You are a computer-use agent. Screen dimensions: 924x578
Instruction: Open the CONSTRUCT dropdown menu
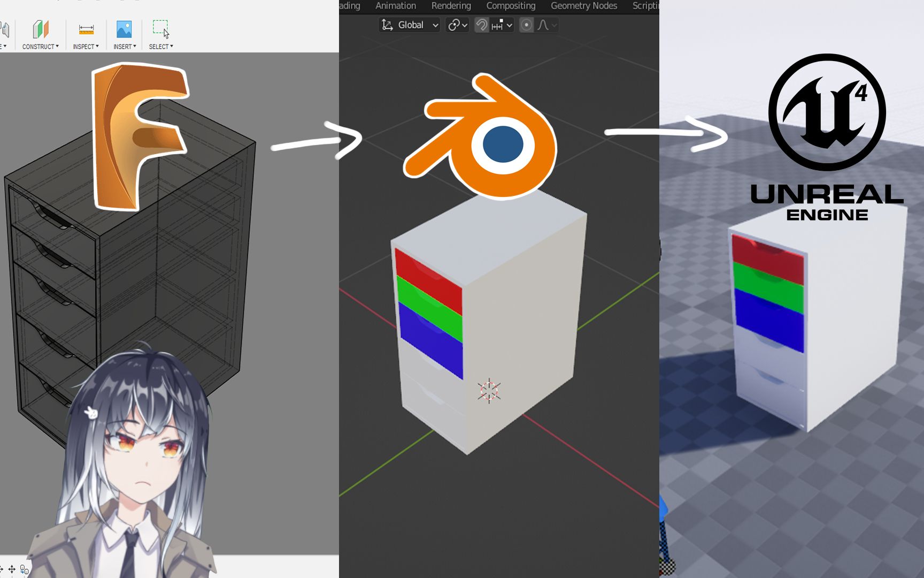tap(41, 47)
